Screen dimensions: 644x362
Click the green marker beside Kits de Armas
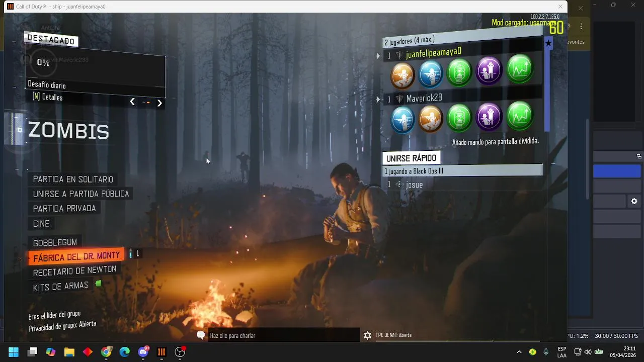pos(98,284)
